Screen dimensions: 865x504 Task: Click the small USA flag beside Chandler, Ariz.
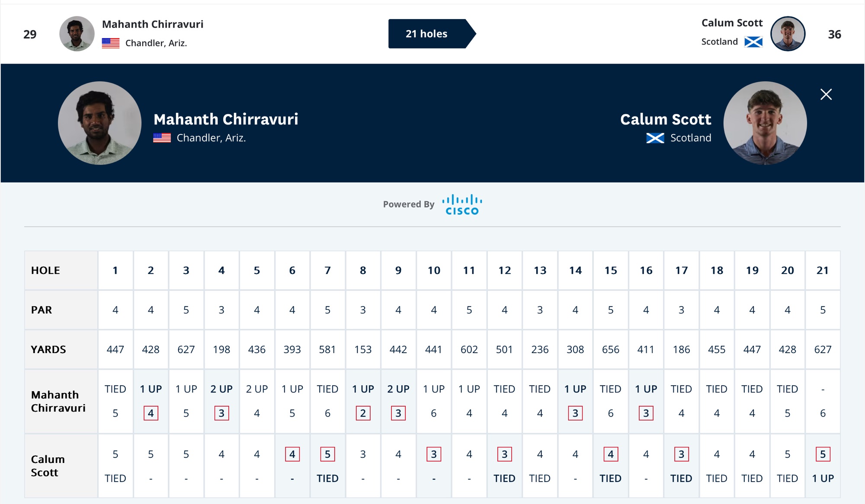pos(111,43)
